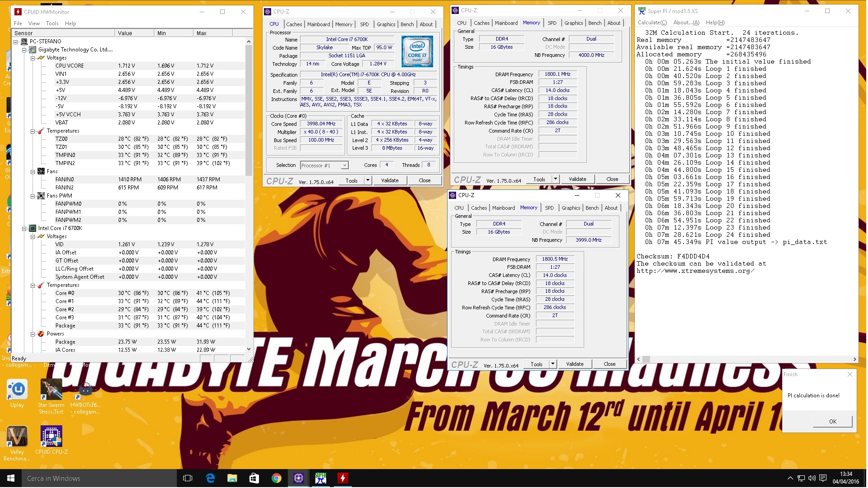This screenshot has height=488, width=868.
Task: Click motherboard icon next to Gigabyte Technology
Action: 32,50
